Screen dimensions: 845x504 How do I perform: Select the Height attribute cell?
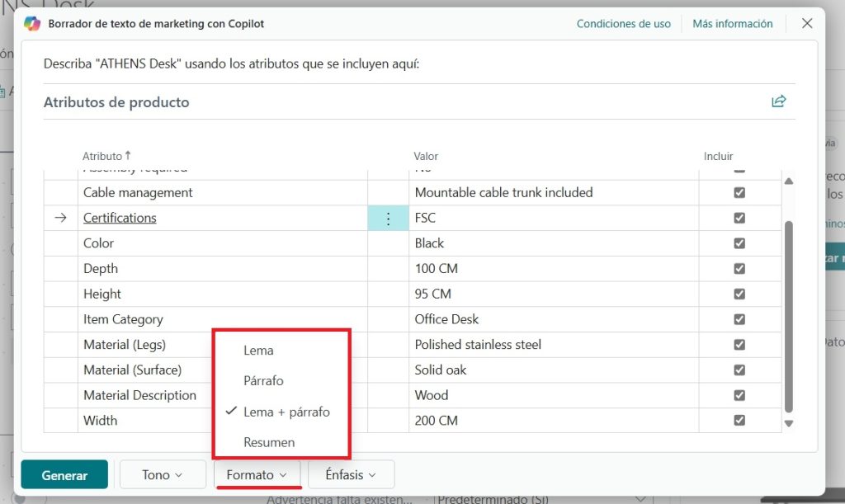click(x=223, y=294)
